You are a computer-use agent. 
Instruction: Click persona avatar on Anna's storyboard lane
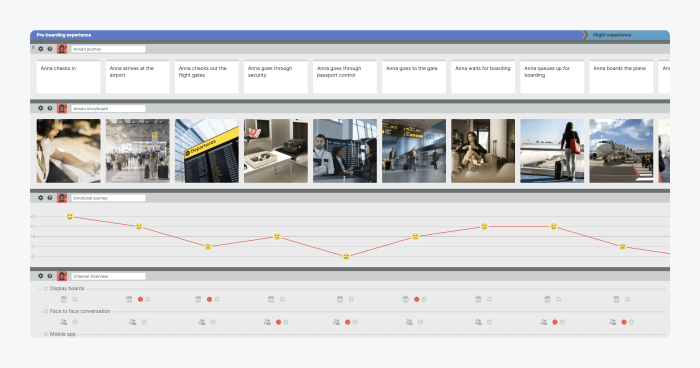[x=62, y=108]
